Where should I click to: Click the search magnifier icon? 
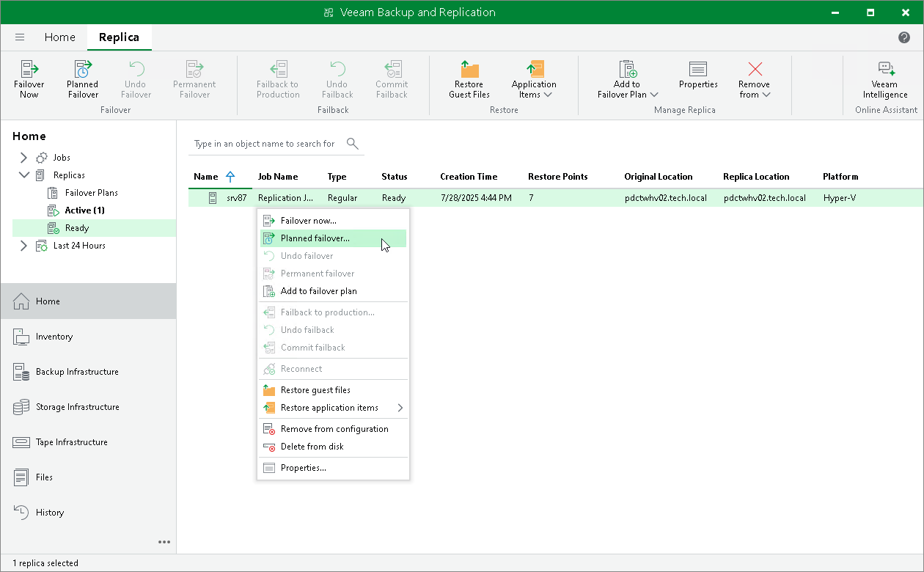pos(353,143)
